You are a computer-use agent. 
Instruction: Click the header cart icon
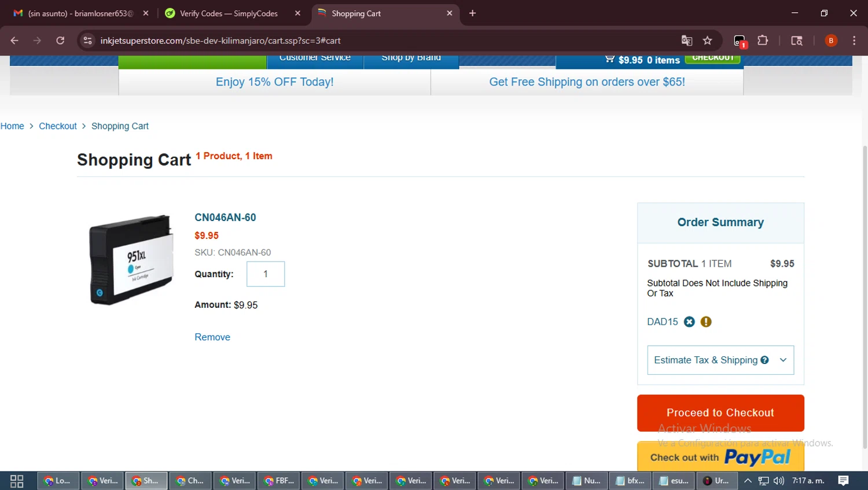click(609, 59)
